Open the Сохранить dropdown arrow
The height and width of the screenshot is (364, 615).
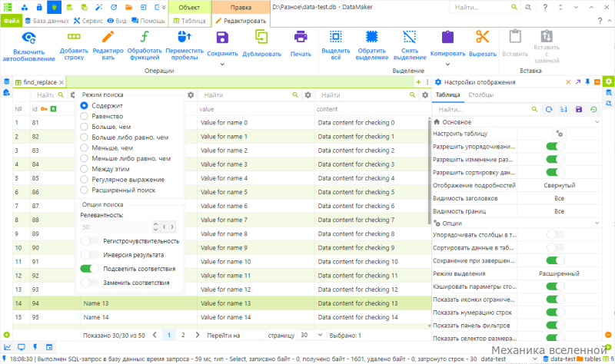(x=222, y=65)
